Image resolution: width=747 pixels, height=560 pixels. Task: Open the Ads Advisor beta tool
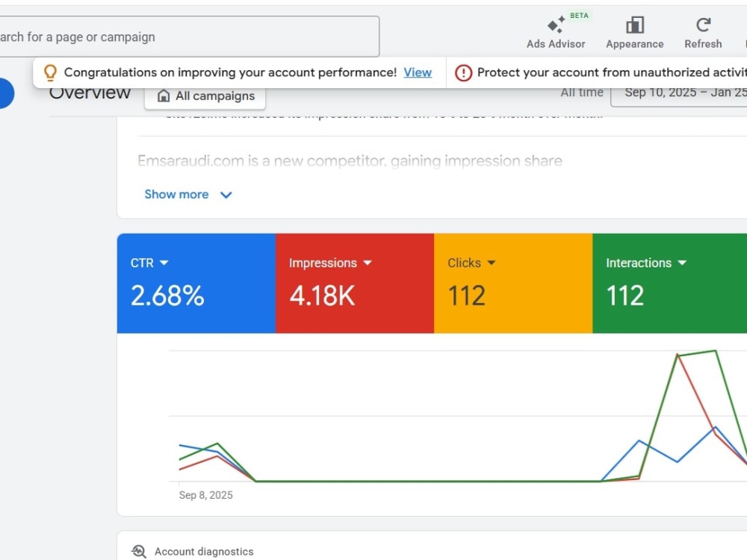[x=556, y=32]
